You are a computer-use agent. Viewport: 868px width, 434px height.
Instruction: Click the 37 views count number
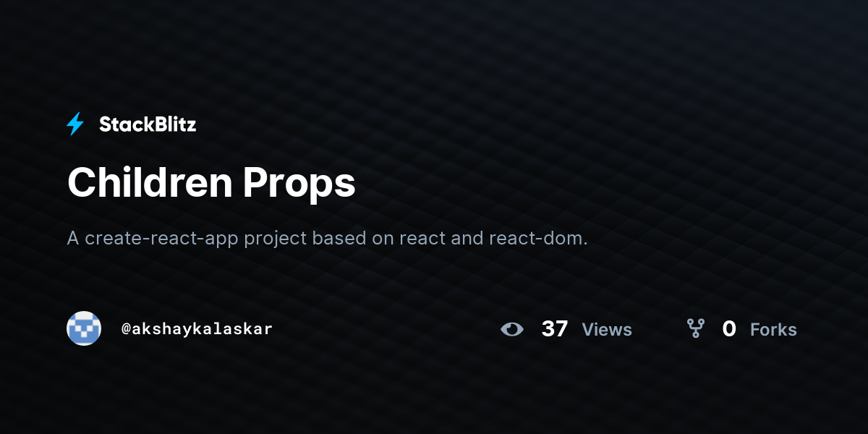[x=555, y=329]
